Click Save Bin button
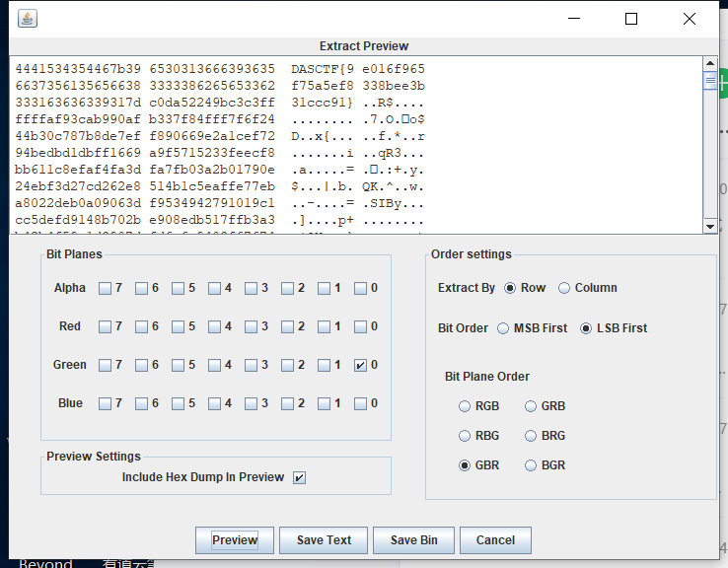Screen dimensions: 728x568 (x=413, y=540)
